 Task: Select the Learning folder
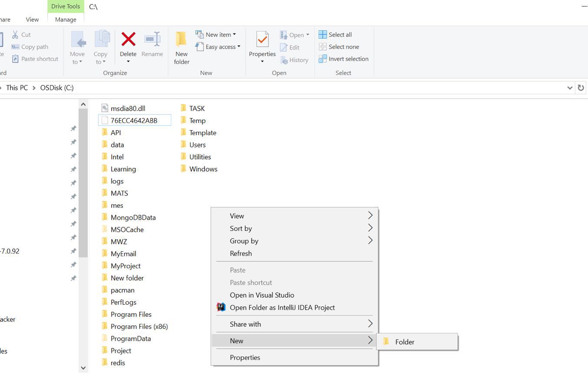[x=119, y=169]
